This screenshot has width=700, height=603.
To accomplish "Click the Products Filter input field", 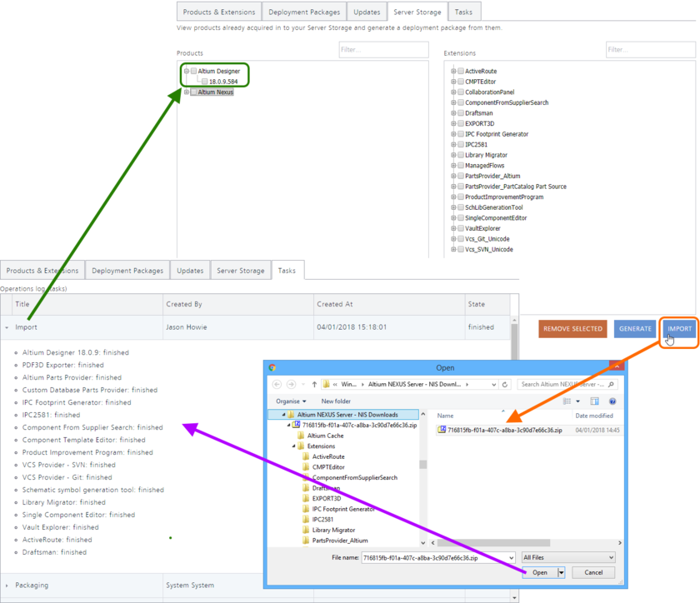I will pyautogui.click(x=383, y=49).
